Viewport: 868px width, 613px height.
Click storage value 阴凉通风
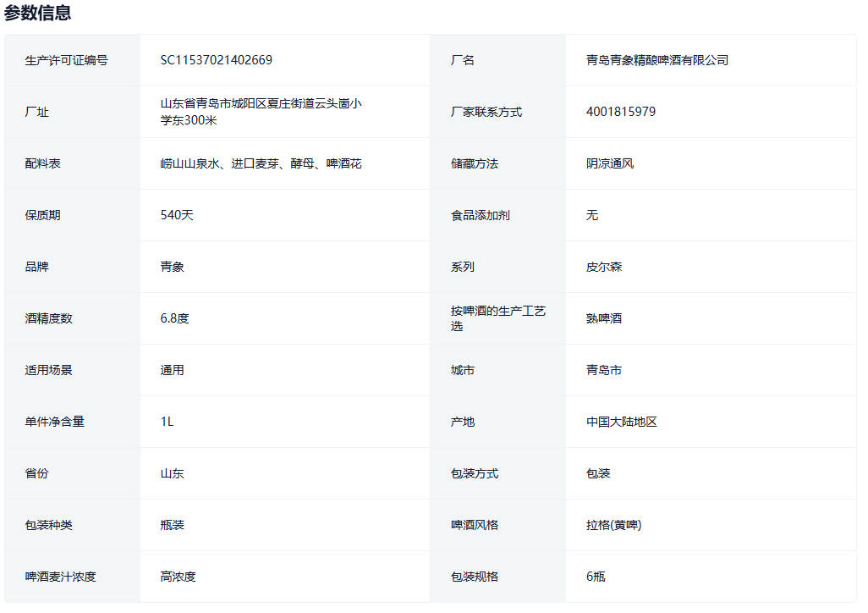pos(610,163)
